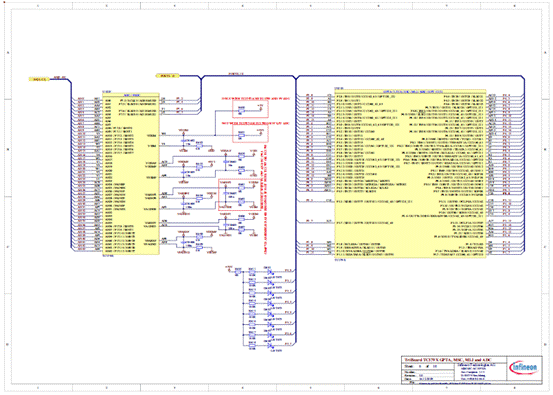Click the red note heading above the upper resistor box
This screenshot has width=553, height=395.
(x=256, y=98)
